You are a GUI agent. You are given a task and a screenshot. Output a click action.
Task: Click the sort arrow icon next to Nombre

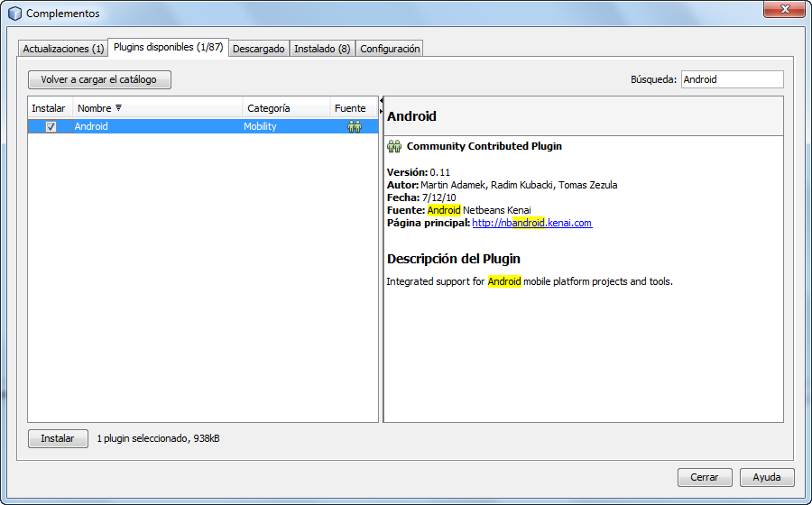pyautogui.click(x=118, y=107)
